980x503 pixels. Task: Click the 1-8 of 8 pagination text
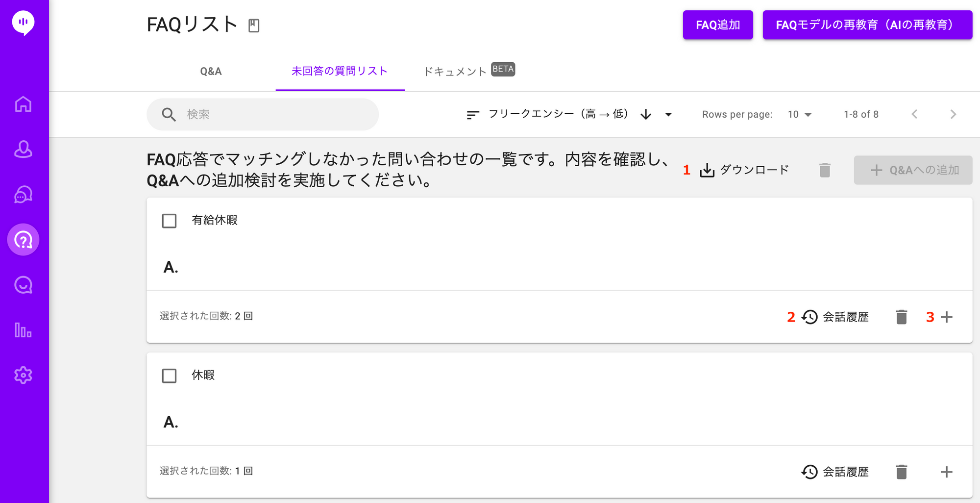tap(861, 114)
